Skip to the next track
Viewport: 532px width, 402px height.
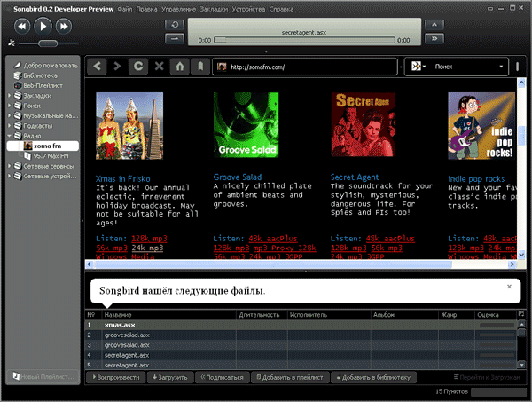[64, 26]
